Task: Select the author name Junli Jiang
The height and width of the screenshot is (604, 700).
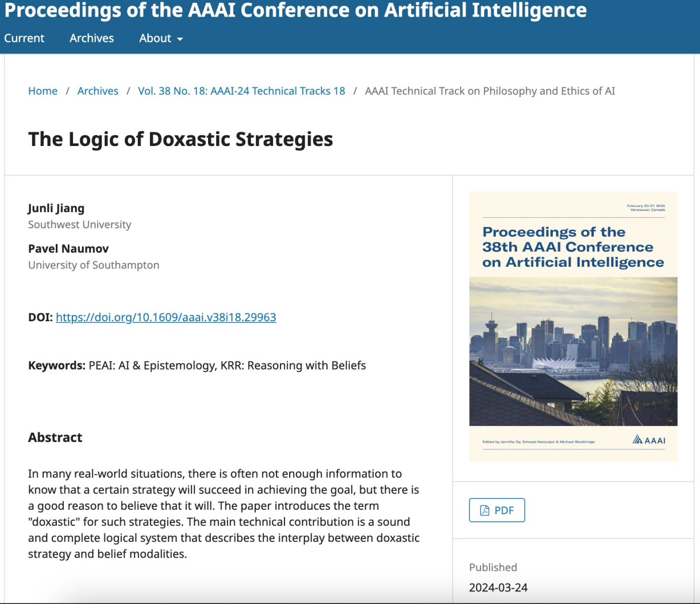Action: [56, 208]
